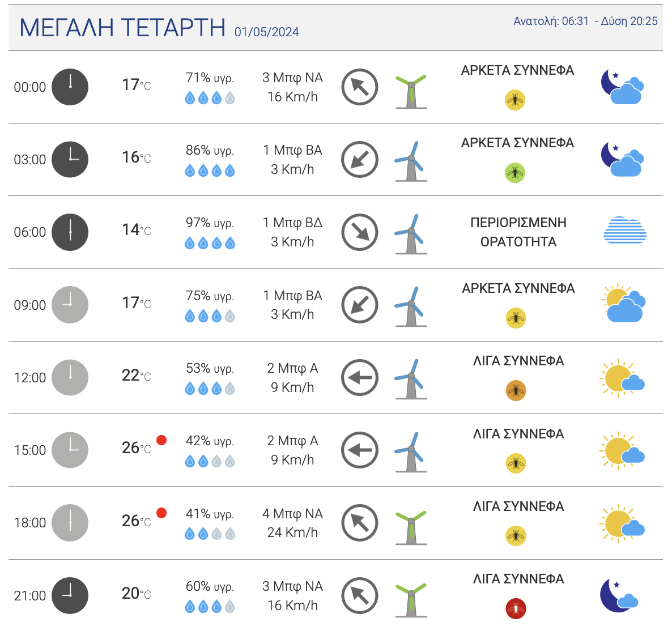Click the 4 Μπφ ΝΑ wind reading
The height and width of the screenshot is (631, 672).
tap(292, 514)
